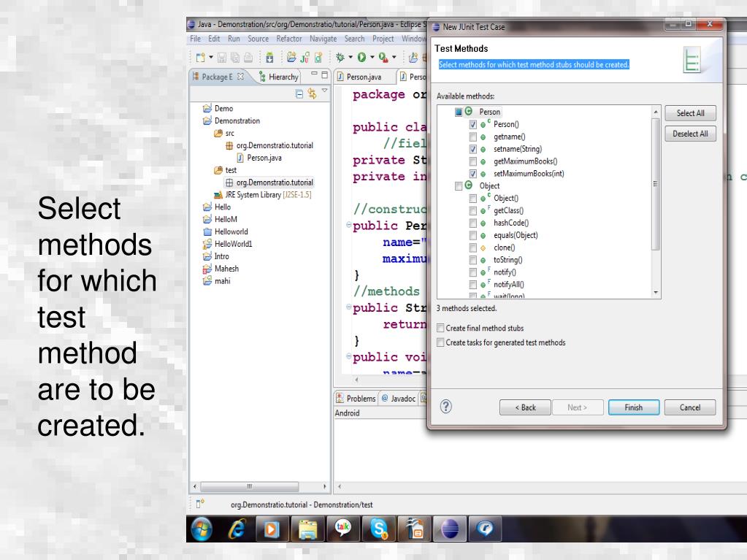Open the New wizard dropdown arrow
This screenshot has width=747, height=560.
[210, 57]
